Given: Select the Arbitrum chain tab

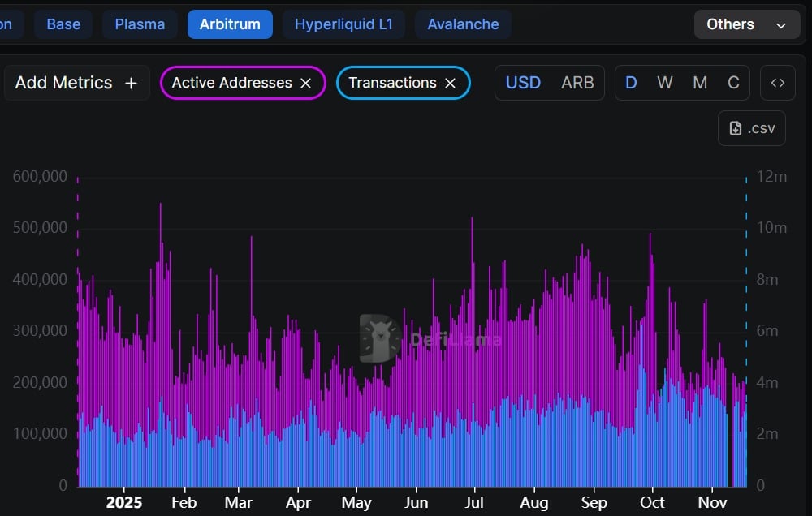Looking at the screenshot, I should click(230, 24).
